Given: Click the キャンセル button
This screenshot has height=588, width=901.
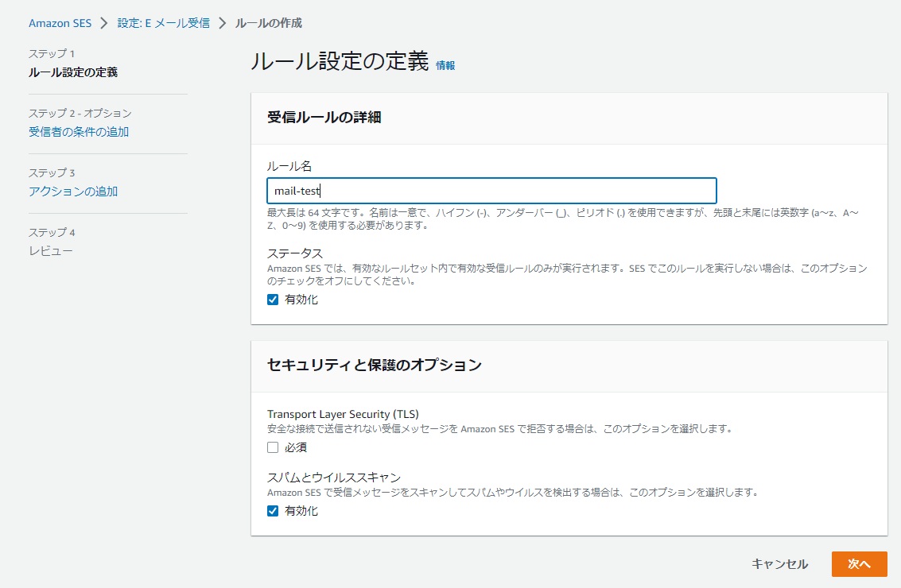Looking at the screenshot, I should pyautogui.click(x=780, y=564).
